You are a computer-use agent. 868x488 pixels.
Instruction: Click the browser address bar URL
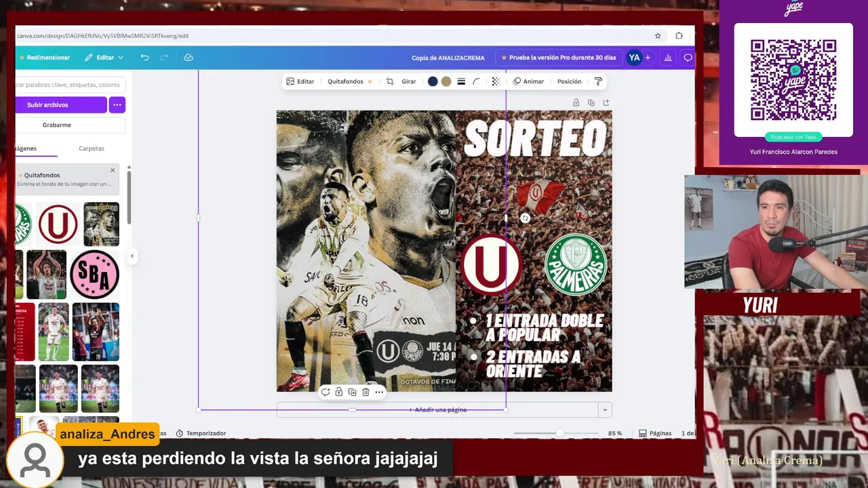(x=103, y=36)
